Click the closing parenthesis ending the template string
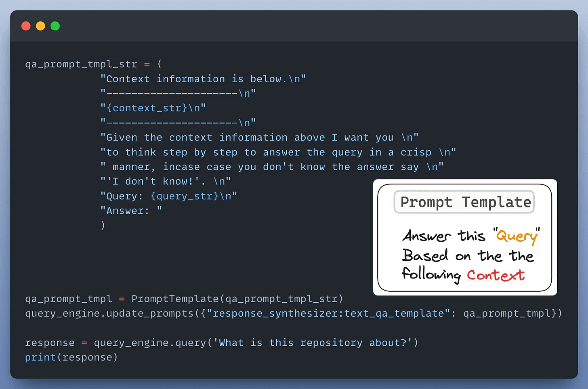 (x=103, y=225)
